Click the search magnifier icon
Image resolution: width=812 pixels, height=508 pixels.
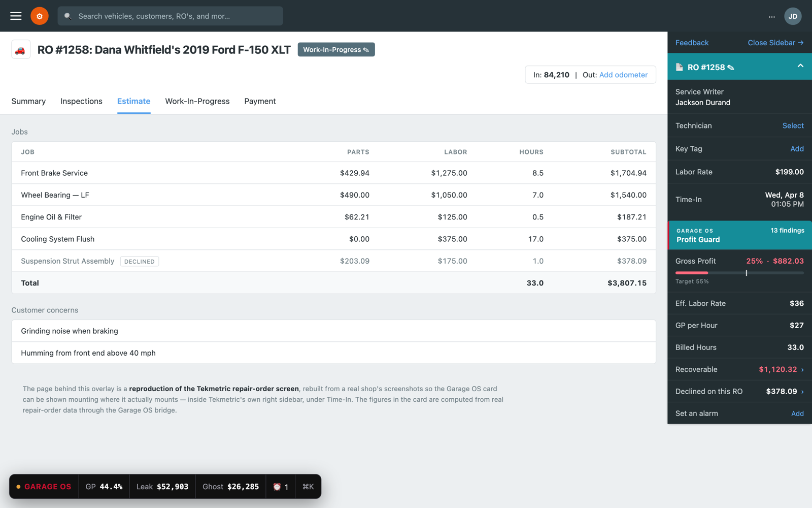click(67, 16)
